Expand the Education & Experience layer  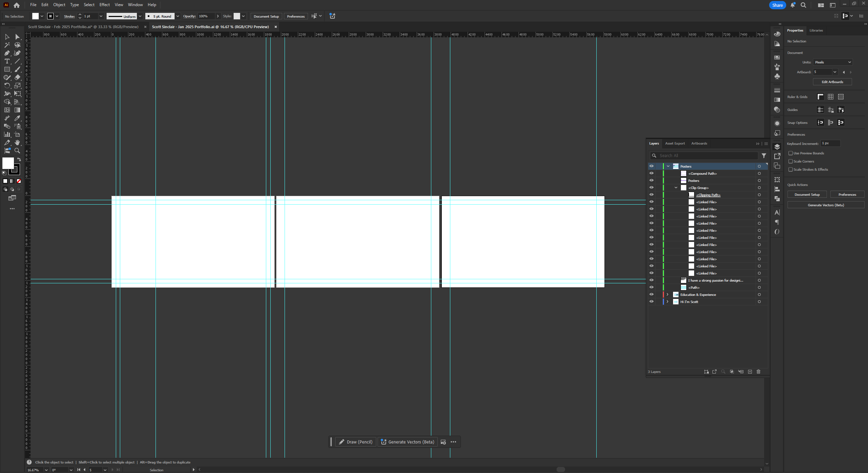coord(667,295)
